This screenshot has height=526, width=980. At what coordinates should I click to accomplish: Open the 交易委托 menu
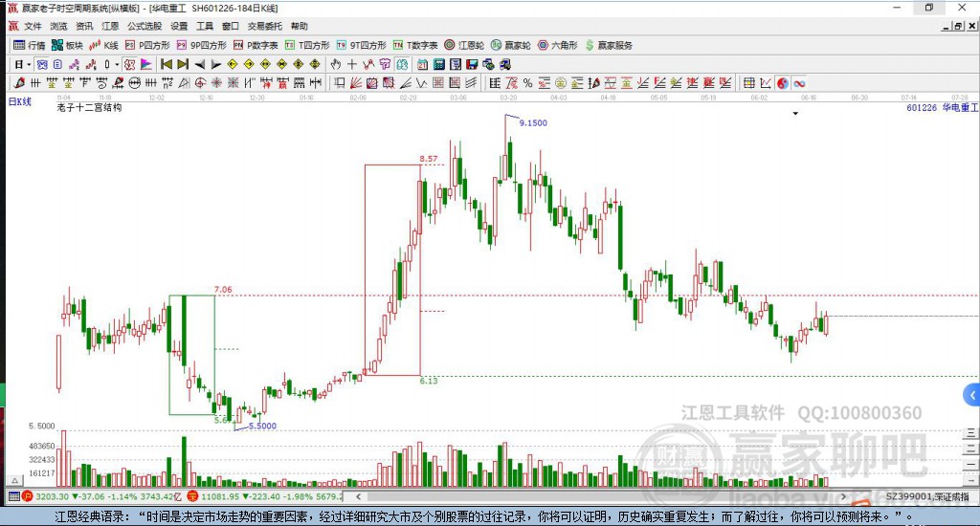tap(264, 26)
